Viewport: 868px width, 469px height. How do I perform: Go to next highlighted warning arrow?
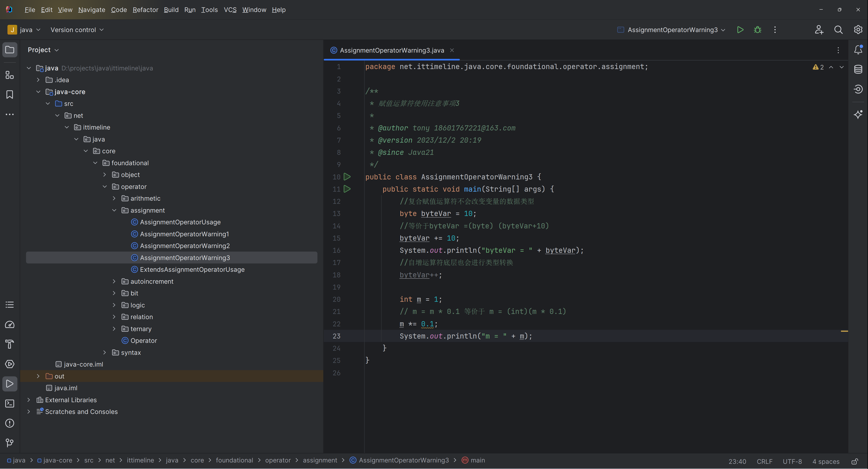tap(842, 67)
